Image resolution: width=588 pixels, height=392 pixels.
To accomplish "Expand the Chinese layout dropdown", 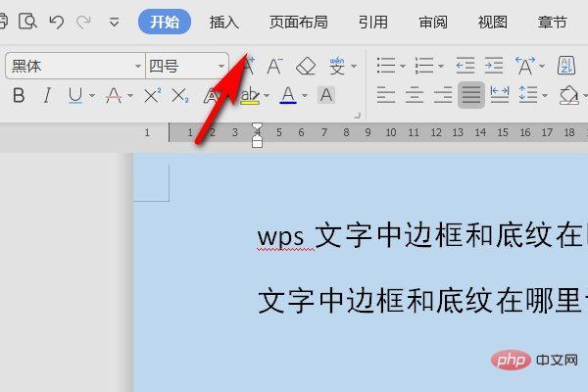I will tap(542, 66).
